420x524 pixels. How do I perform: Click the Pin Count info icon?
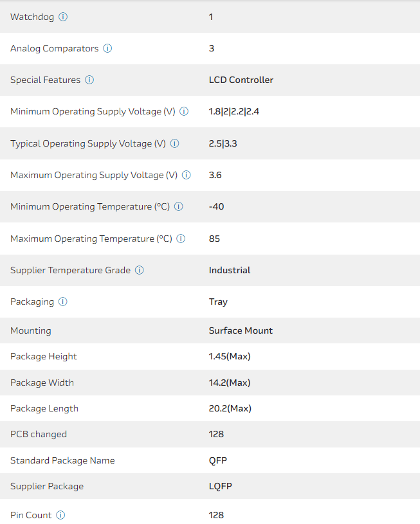click(60, 515)
